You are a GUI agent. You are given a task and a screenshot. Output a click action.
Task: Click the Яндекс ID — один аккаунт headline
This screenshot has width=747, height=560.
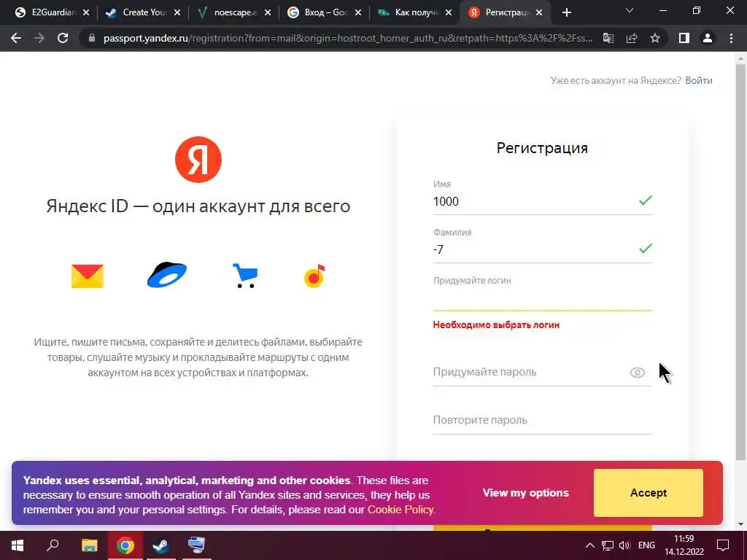point(198,206)
